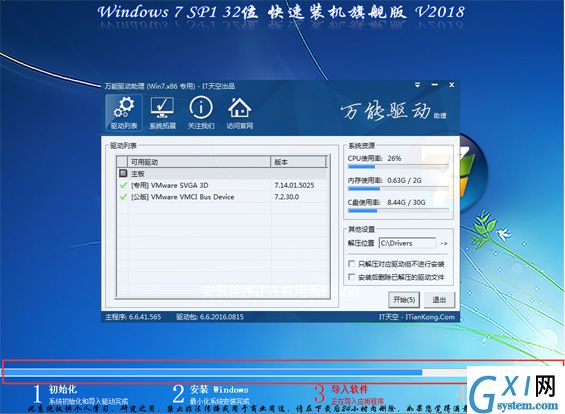
Task: Click the 内存使用率 0.63G / 2G value
Action: click(404, 180)
